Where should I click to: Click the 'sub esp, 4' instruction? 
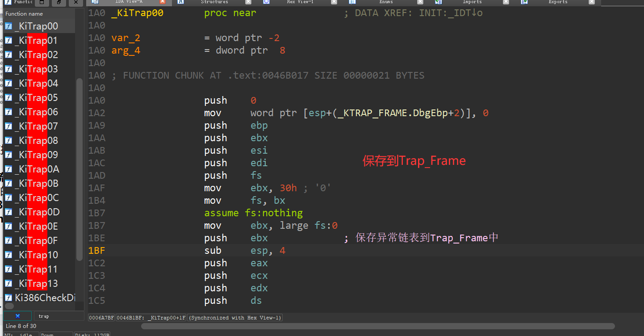(245, 251)
